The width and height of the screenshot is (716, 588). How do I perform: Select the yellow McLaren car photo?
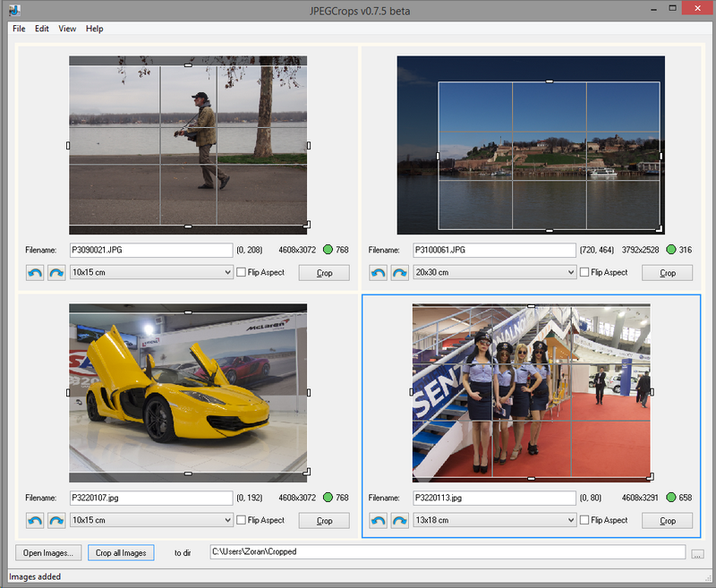coord(188,393)
